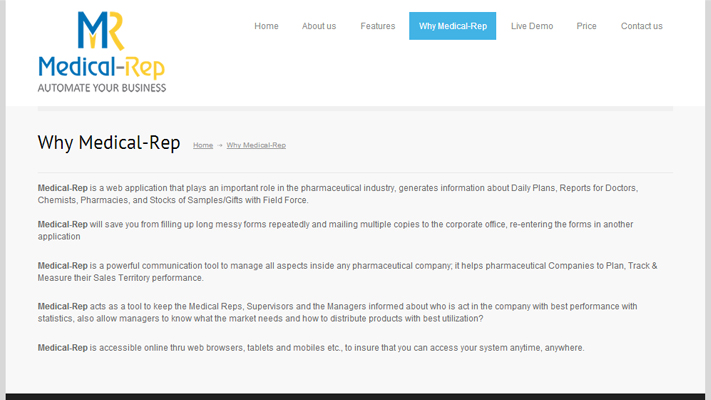Click the paragraph about Supervisors and Managers
This screenshot has height=400, width=711.
point(337,312)
